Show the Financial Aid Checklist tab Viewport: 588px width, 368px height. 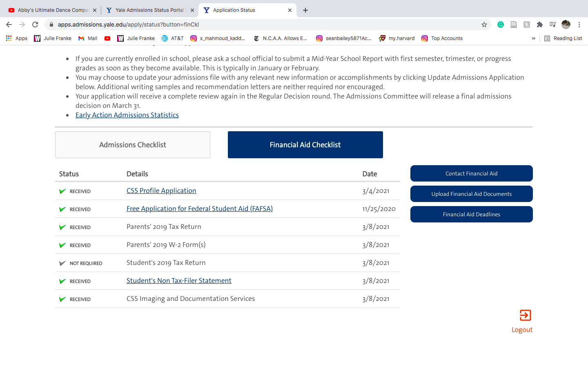click(305, 145)
